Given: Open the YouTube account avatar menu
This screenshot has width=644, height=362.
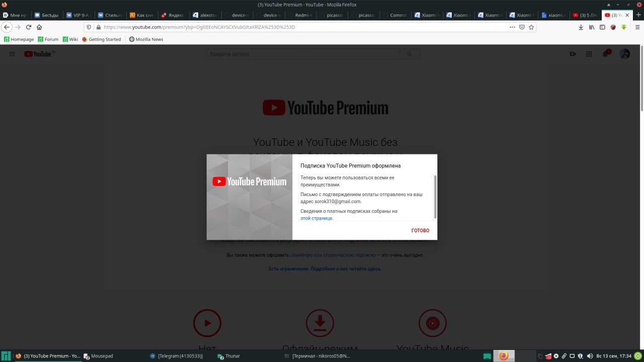Looking at the screenshot, I should (x=624, y=54).
